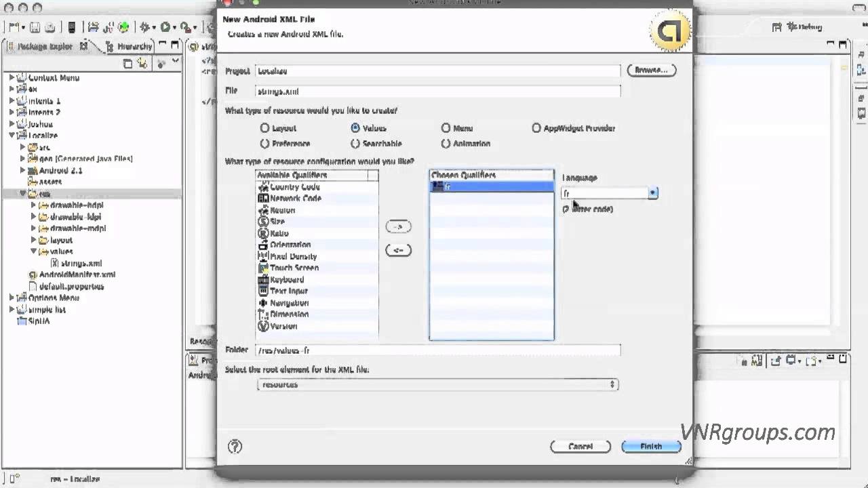Switch to Hierarchy tab
Screen dimensions: 868x488
point(129,46)
